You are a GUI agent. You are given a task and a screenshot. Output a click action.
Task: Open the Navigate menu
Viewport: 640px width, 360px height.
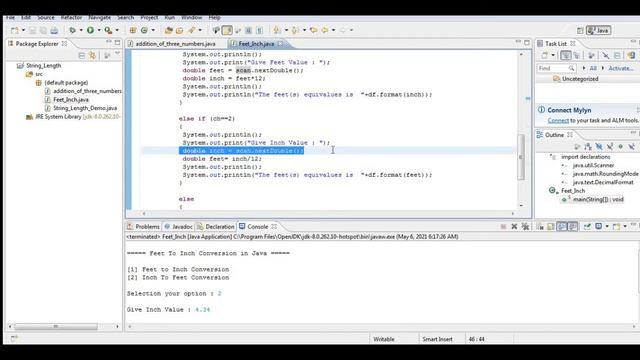[x=100, y=18]
